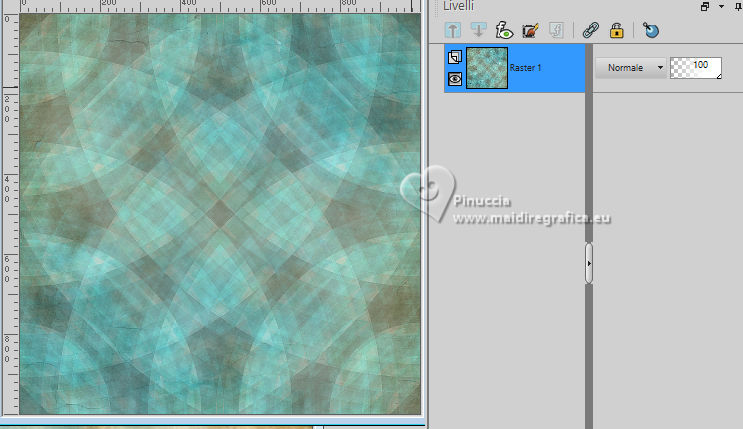Click the Livelli panel float/restore icon
The width and height of the screenshot is (743, 429).
point(705,6)
